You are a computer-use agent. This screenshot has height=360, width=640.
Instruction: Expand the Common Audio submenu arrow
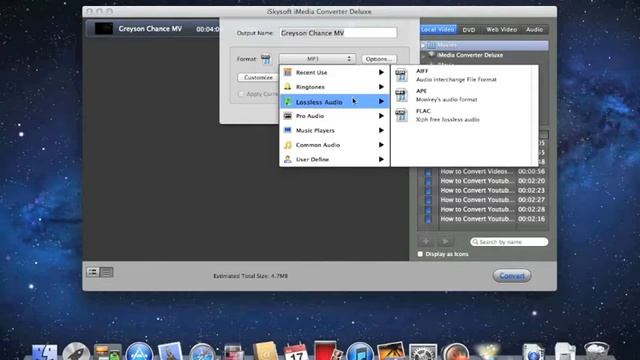point(381,145)
